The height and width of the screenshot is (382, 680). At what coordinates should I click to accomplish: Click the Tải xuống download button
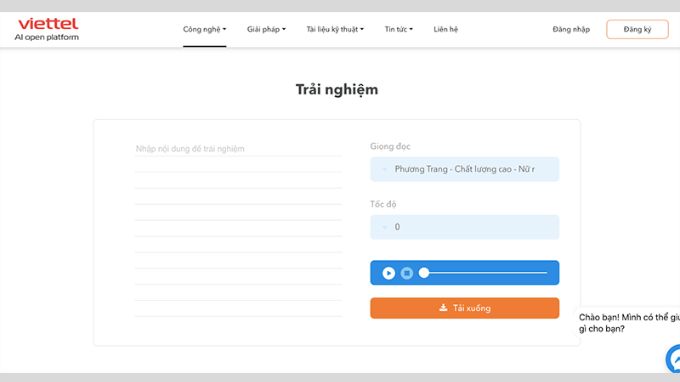[464, 308]
